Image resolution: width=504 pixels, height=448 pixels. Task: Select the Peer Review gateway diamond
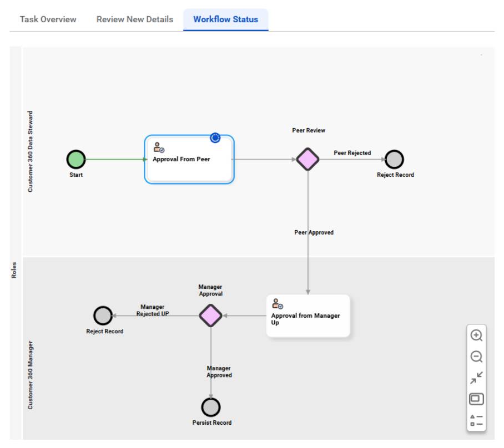(x=308, y=159)
